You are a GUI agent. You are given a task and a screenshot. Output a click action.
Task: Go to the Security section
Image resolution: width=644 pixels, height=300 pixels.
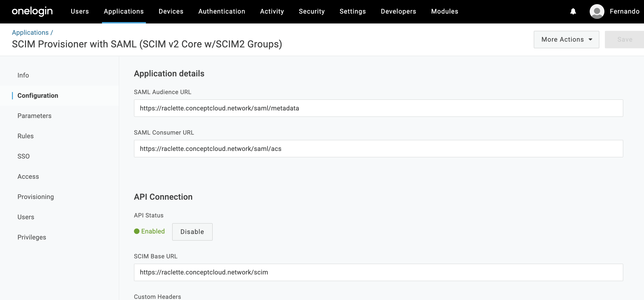pos(311,12)
